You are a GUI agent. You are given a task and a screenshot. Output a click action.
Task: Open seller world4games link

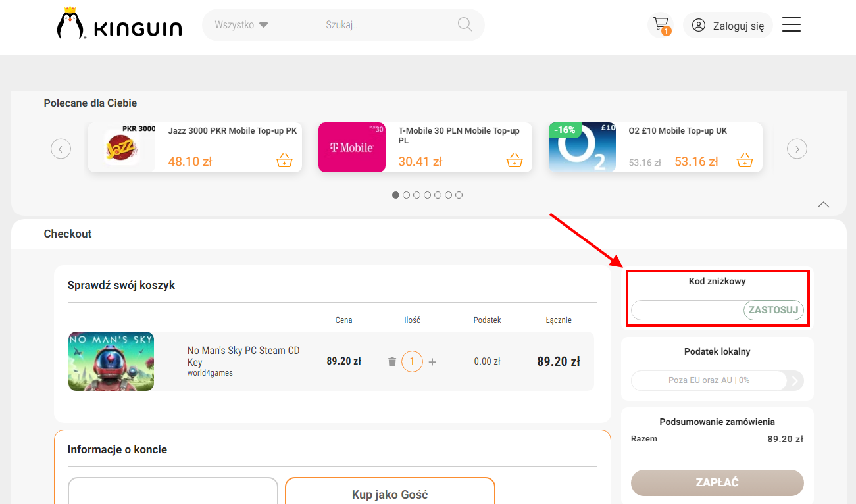point(210,373)
